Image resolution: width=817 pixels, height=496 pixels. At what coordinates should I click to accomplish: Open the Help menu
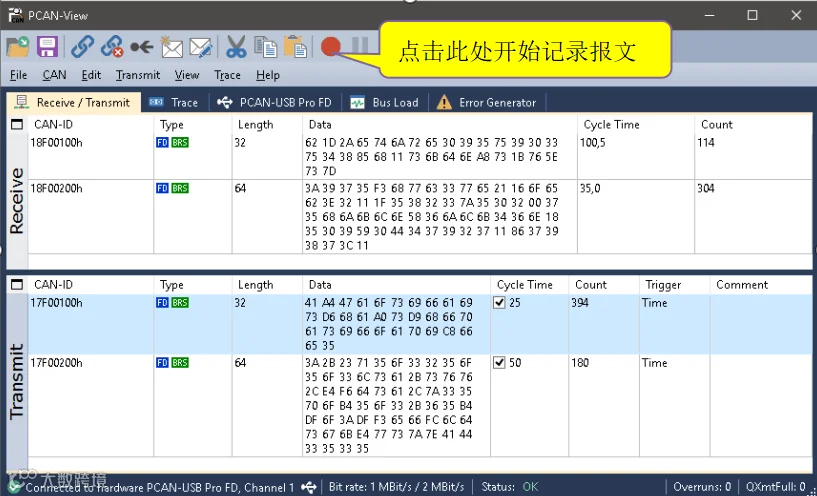[x=268, y=75]
